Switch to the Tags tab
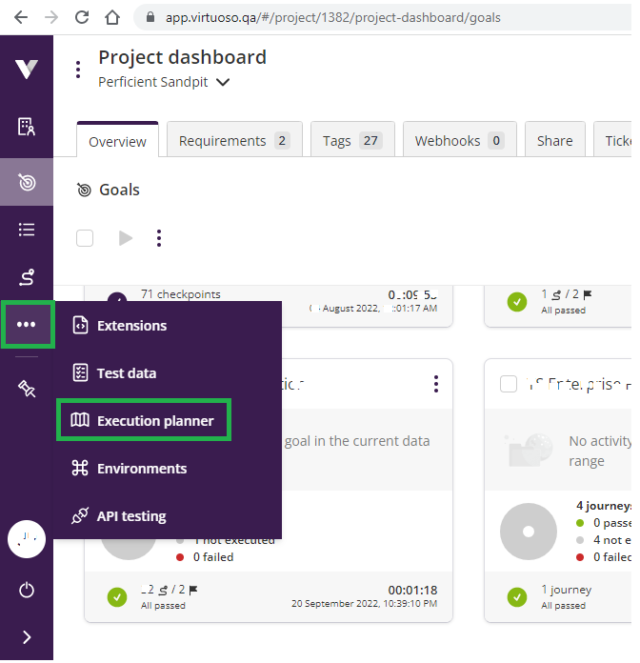 pyautogui.click(x=353, y=140)
